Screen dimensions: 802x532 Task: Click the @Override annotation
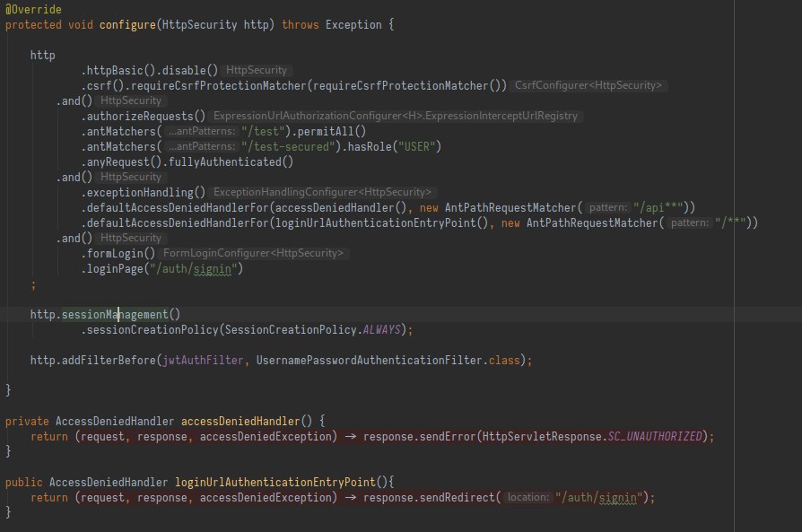33,9
